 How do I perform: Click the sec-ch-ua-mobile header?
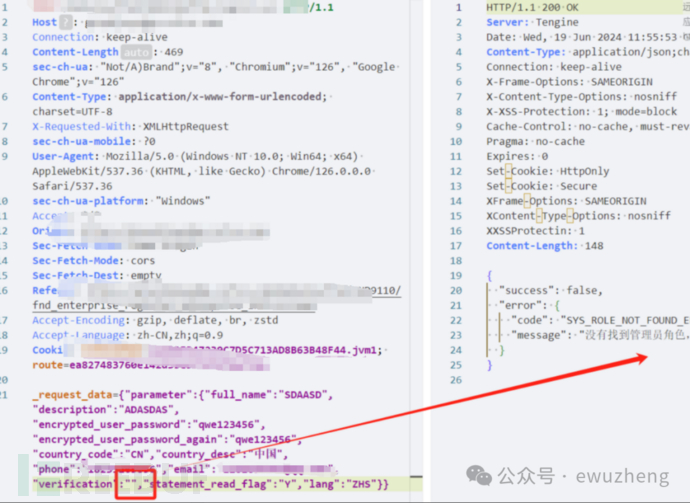[81, 142]
